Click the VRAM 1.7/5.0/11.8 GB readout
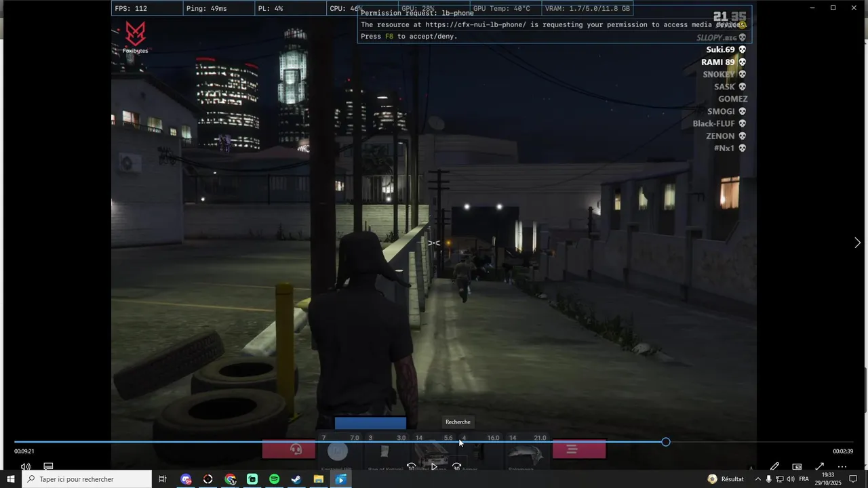The width and height of the screenshot is (868, 488). pyautogui.click(x=587, y=9)
